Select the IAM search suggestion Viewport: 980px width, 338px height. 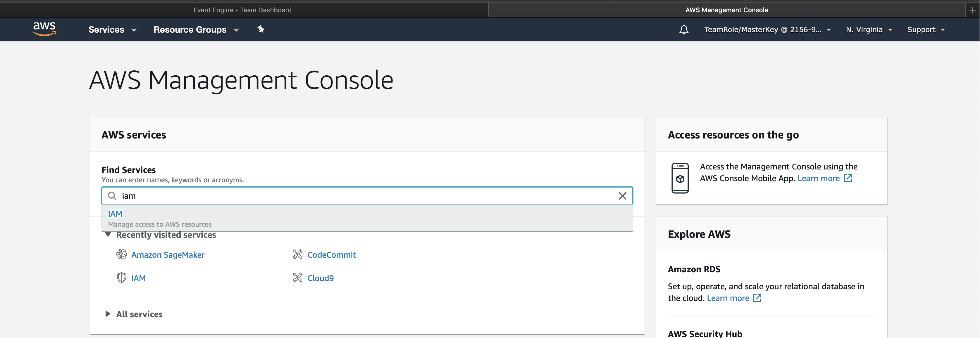pos(115,214)
